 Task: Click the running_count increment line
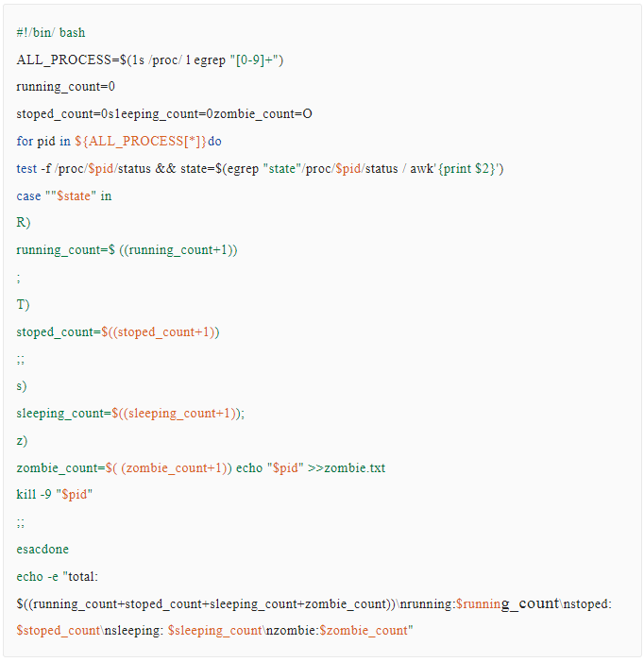127,250
